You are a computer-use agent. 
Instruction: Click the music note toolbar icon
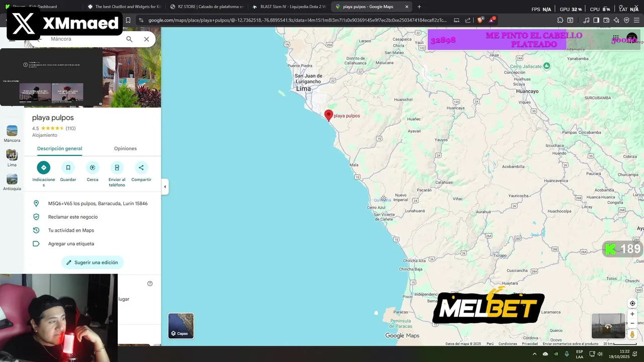point(586,20)
